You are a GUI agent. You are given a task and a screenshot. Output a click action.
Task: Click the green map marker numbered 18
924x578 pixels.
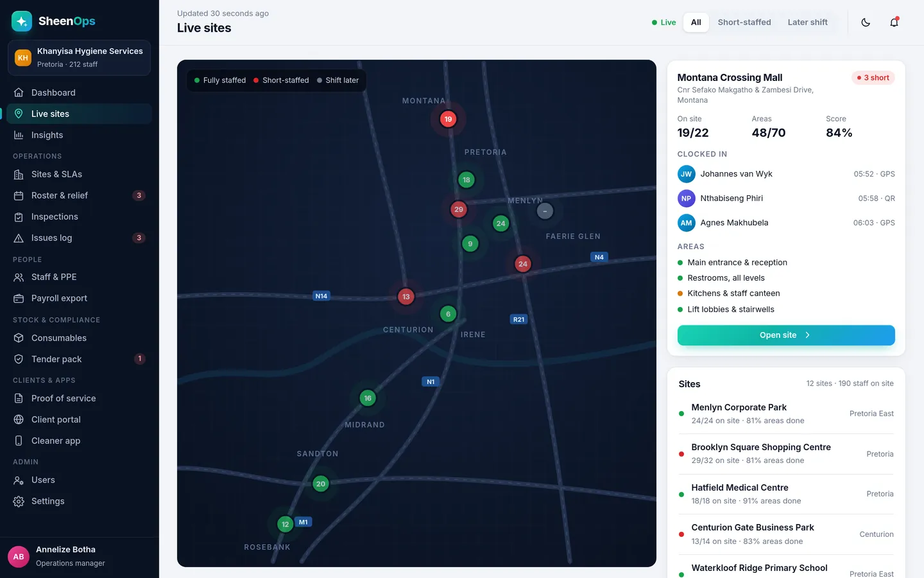[x=466, y=180]
